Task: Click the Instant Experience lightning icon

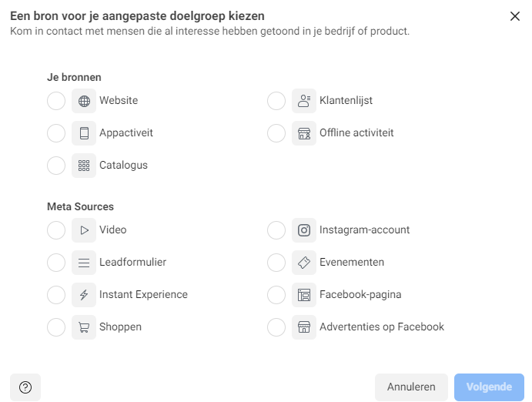Action: 84,295
